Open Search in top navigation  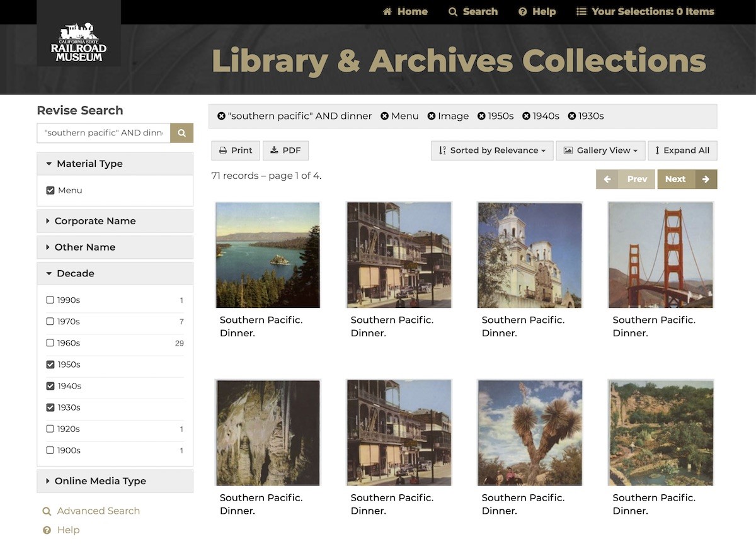[473, 11]
